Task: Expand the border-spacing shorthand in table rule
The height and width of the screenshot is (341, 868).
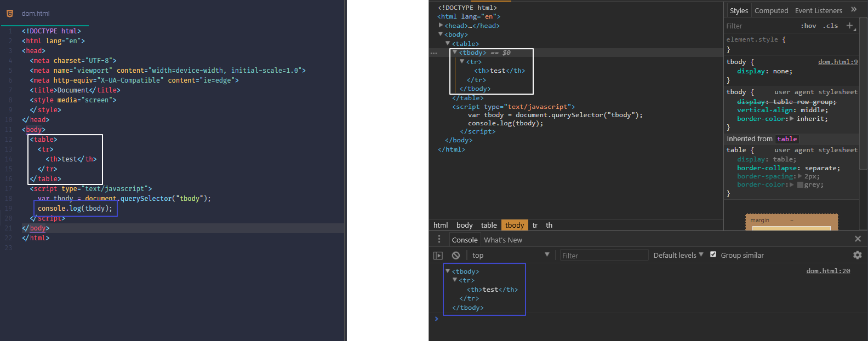Action: tap(800, 176)
